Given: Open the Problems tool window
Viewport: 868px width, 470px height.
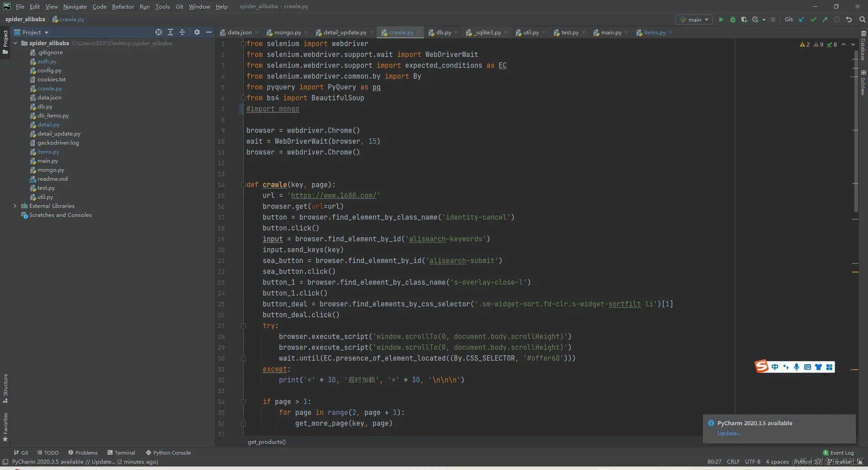Looking at the screenshot, I should 83,452.
